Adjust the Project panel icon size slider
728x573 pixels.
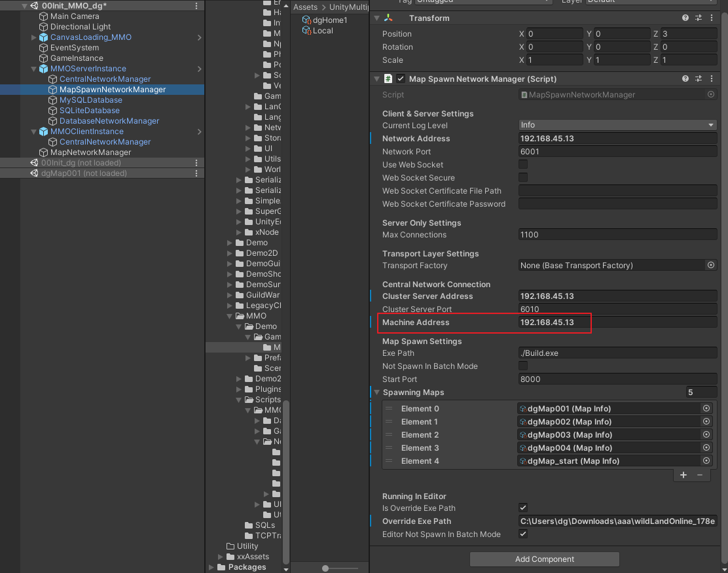pos(325,568)
